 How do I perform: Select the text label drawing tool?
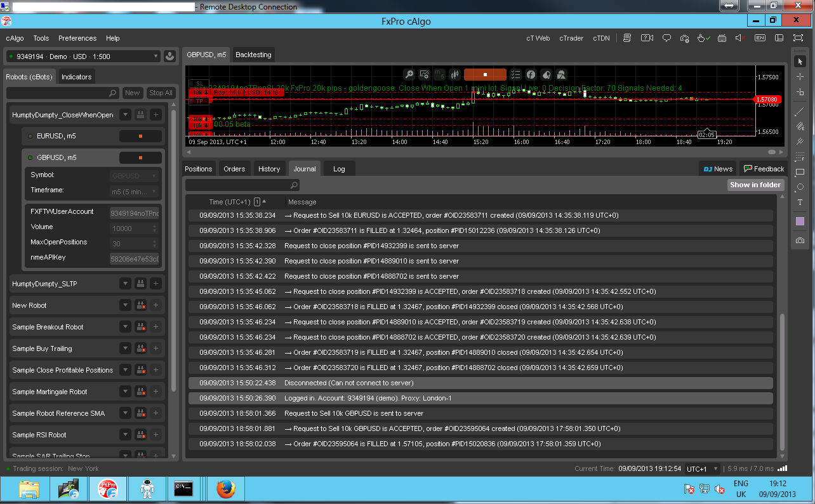click(x=800, y=202)
